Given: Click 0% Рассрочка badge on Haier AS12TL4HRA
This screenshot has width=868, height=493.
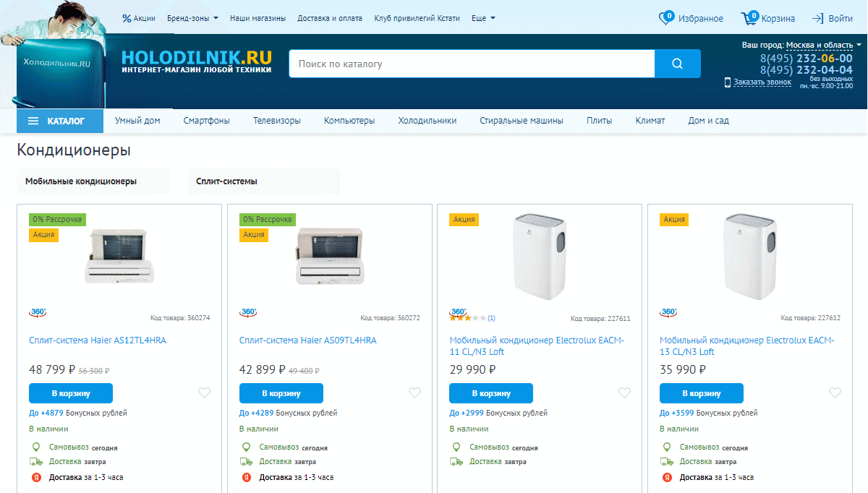Looking at the screenshot, I should [x=57, y=219].
